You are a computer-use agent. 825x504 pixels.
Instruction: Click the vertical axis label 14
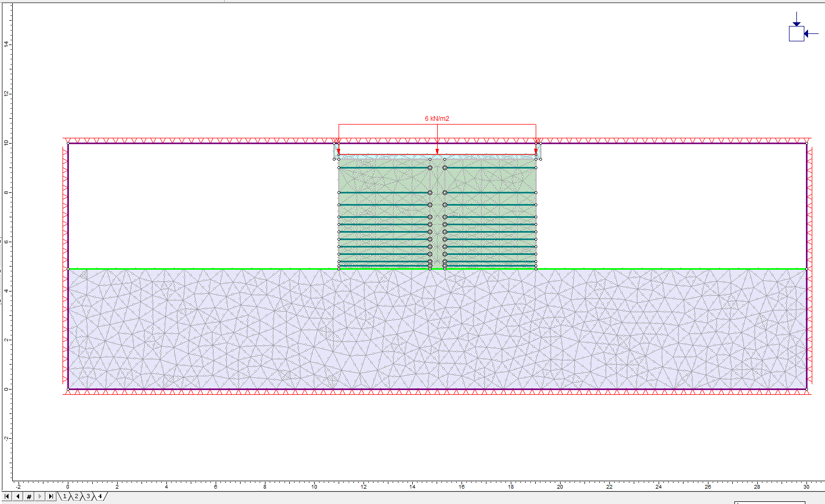tap(6, 45)
